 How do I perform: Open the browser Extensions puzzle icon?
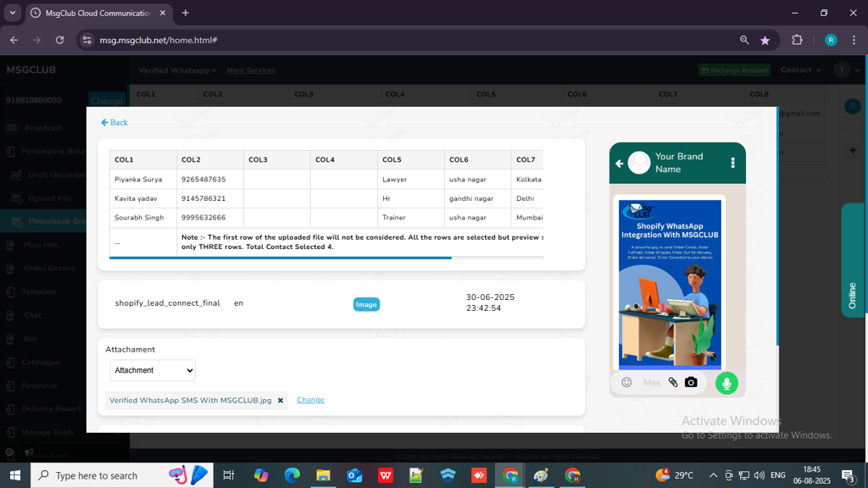click(797, 40)
